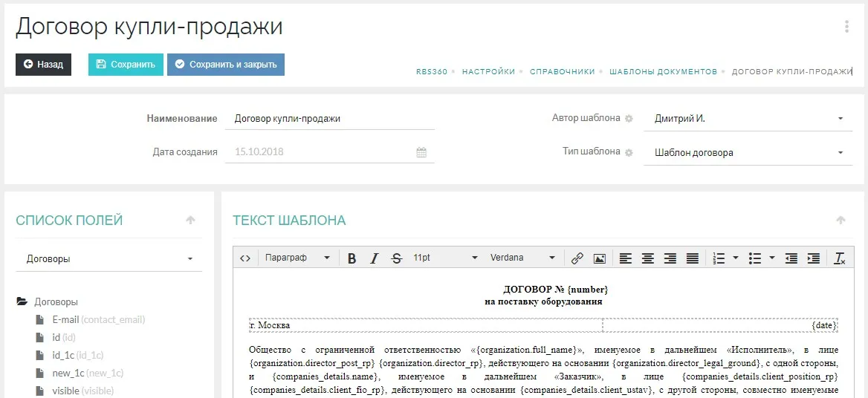868x398 pixels.
Task: Insert a link with chain icon
Action: point(577,258)
